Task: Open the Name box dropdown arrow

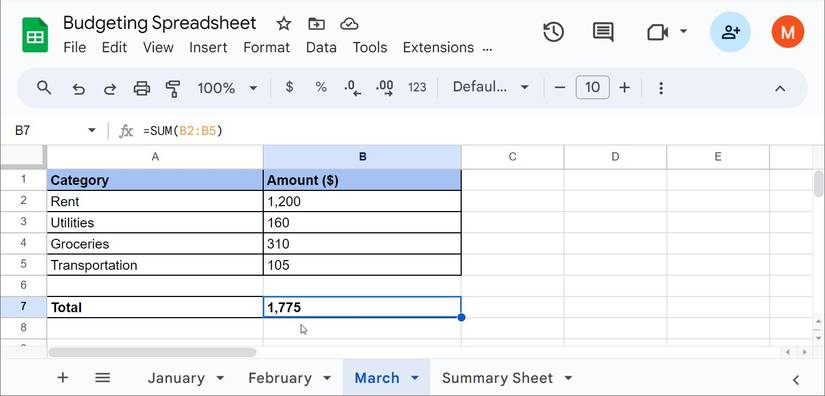Action: [92, 130]
